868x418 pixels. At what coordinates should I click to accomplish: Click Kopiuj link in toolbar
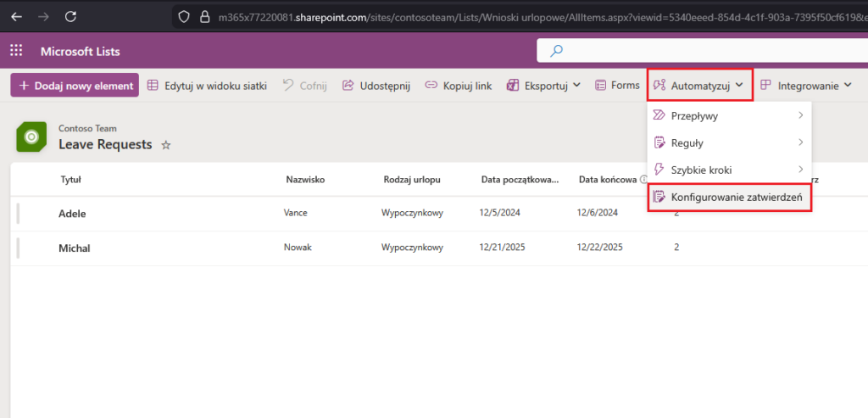[x=458, y=86]
